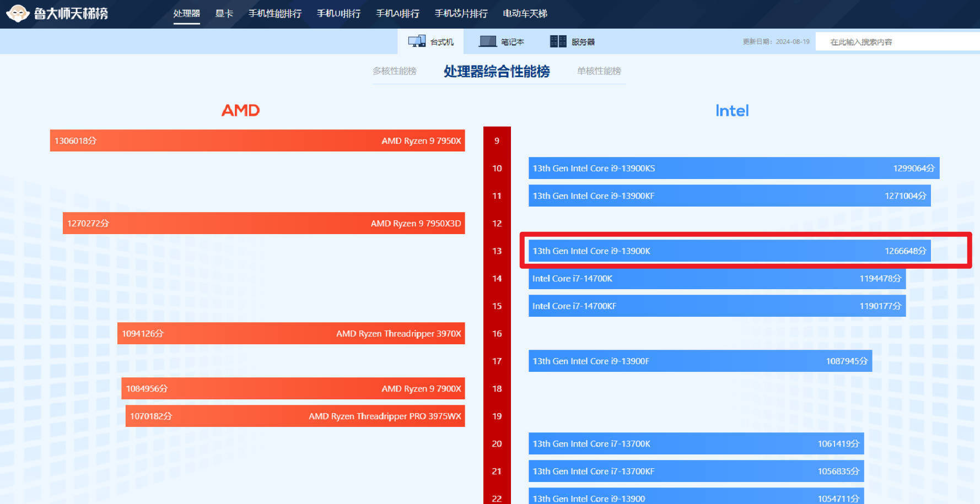Click the laptop icon beside 笔记本
Viewport: 980px width, 504px height.
point(488,41)
